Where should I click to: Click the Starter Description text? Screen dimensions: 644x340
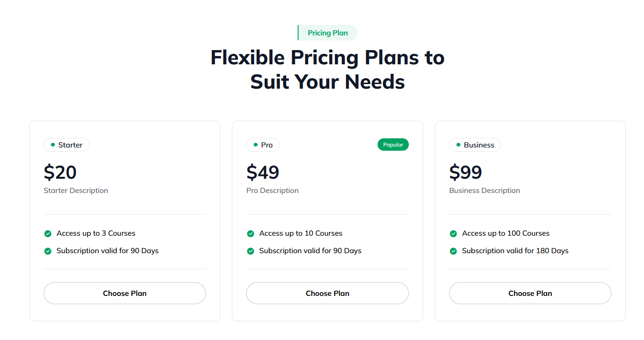click(76, 190)
